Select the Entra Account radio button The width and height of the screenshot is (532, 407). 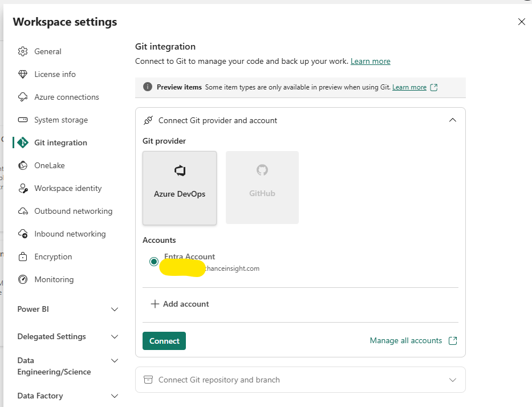(x=153, y=261)
